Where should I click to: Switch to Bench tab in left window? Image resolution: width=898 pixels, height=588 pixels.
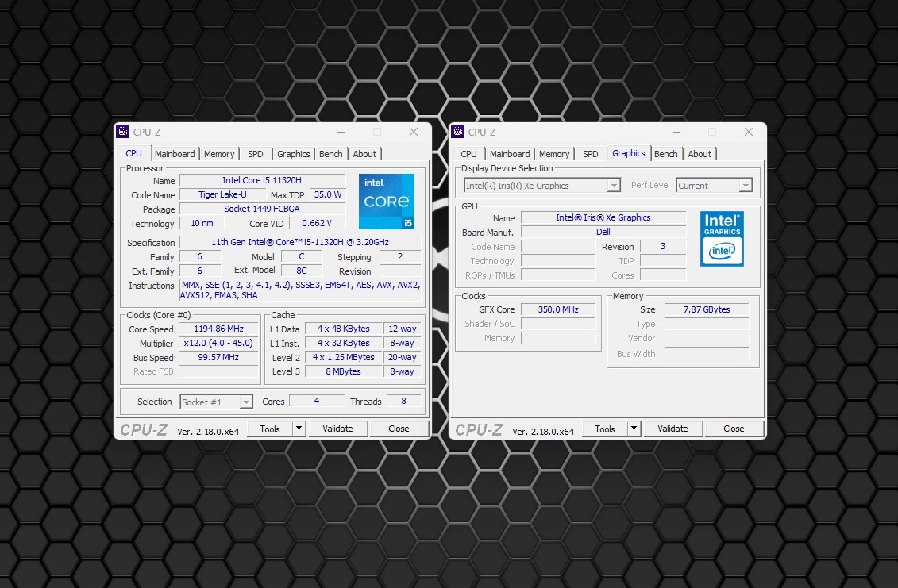pyautogui.click(x=331, y=154)
